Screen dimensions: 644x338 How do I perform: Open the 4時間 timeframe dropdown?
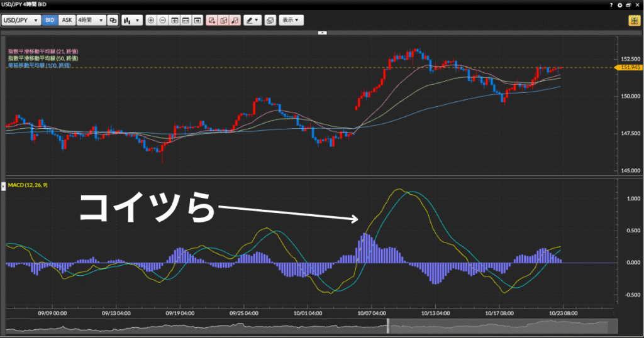(91, 20)
